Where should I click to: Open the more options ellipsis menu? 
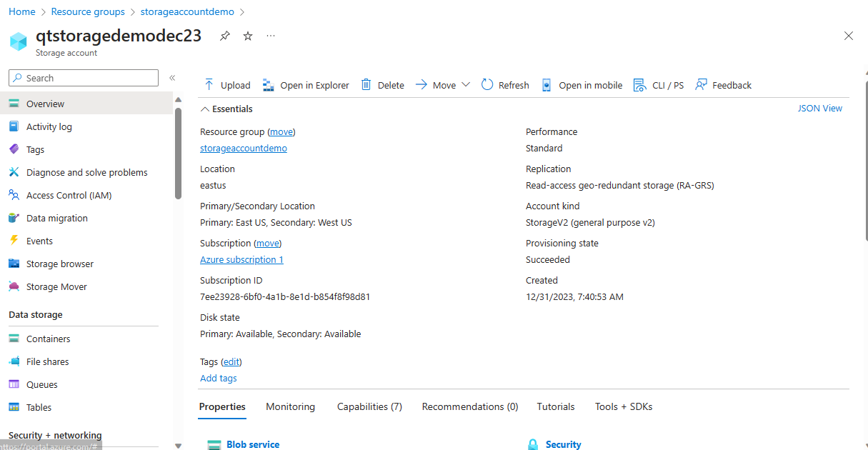(x=271, y=36)
